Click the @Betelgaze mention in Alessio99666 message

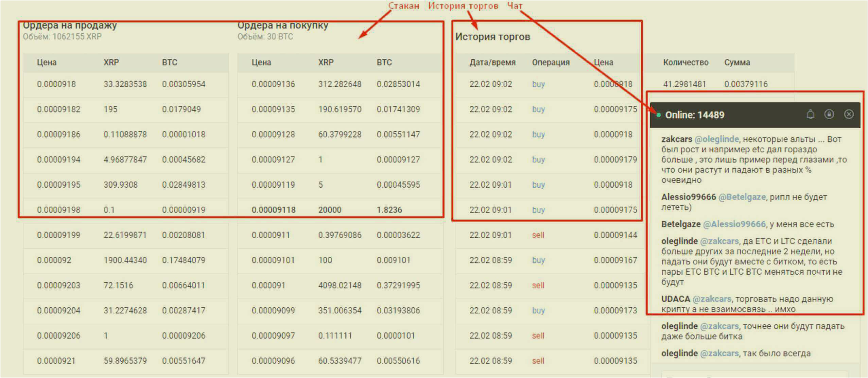click(742, 197)
